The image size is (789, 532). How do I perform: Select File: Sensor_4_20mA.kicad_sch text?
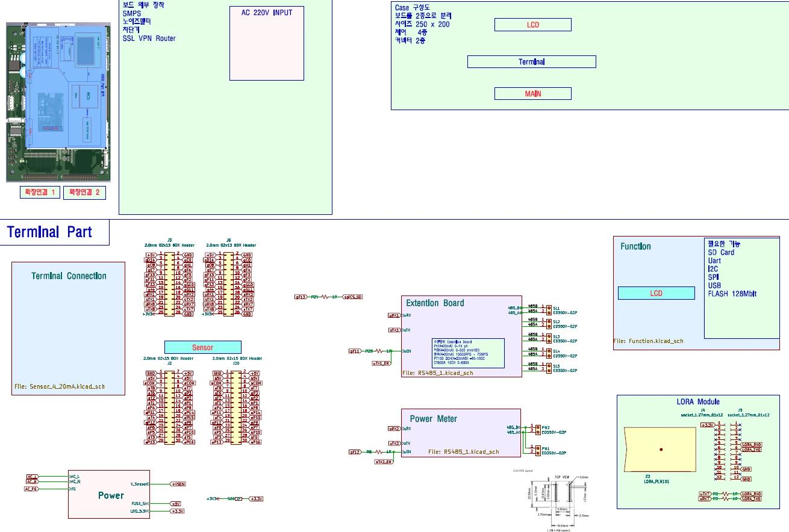[x=60, y=386]
